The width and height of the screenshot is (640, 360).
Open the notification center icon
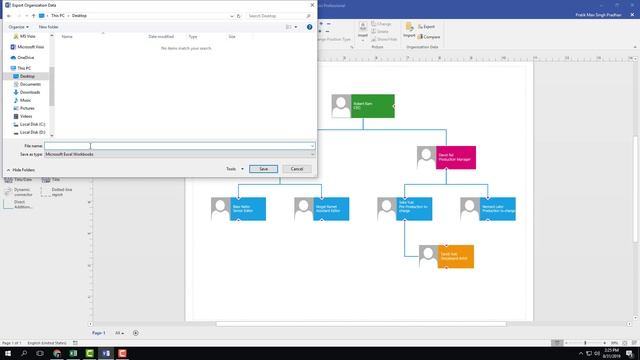(x=629, y=353)
